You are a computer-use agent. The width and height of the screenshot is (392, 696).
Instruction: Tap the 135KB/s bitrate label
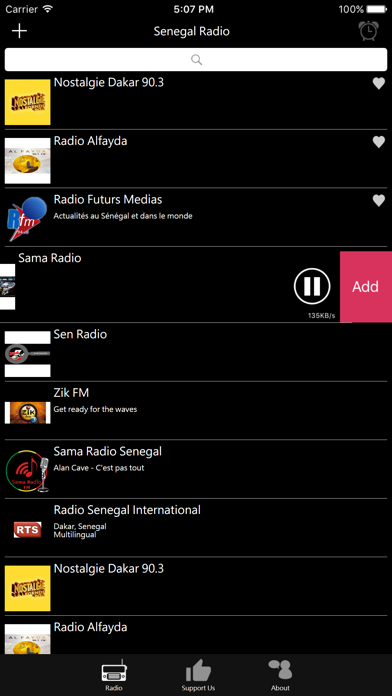321,316
